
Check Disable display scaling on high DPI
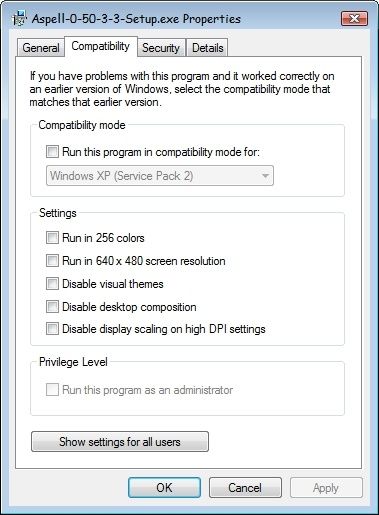(x=52, y=329)
